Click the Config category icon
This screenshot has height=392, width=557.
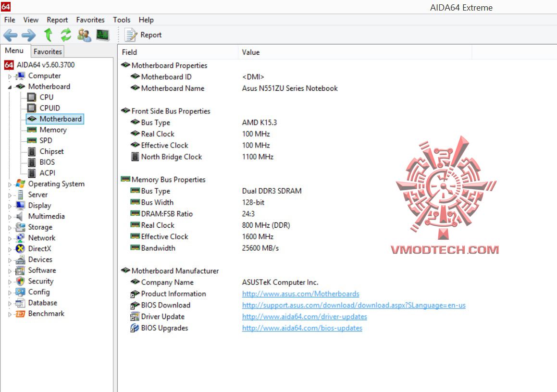[x=21, y=292]
